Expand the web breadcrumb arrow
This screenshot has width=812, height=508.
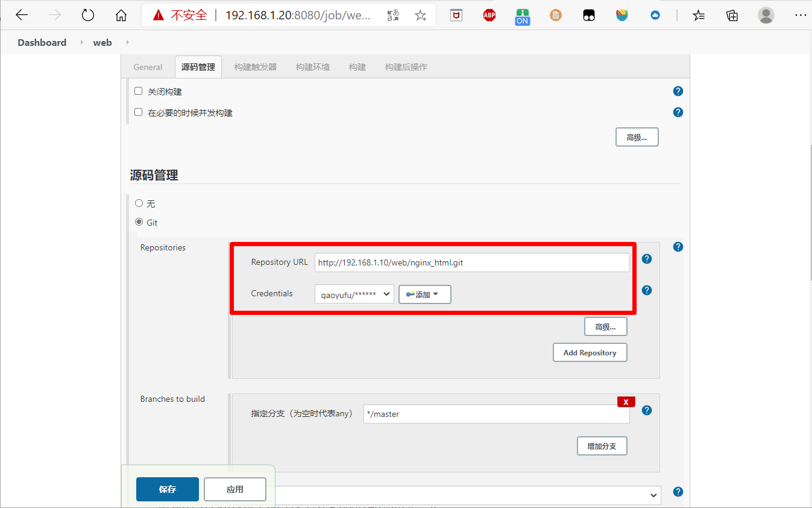coord(127,42)
